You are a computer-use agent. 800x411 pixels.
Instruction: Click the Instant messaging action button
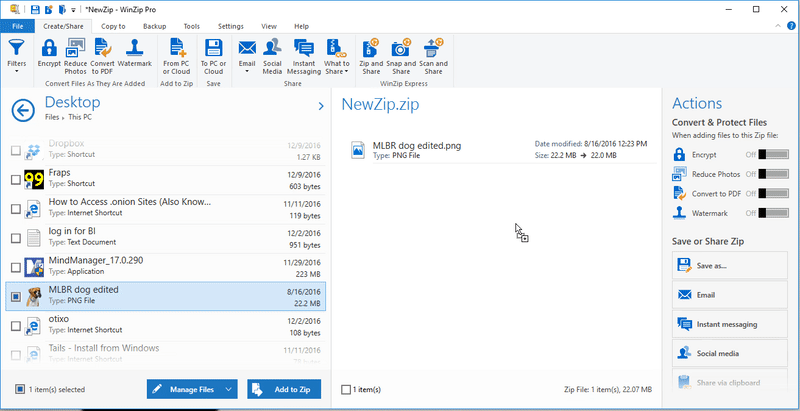click(x=730, y=324)
